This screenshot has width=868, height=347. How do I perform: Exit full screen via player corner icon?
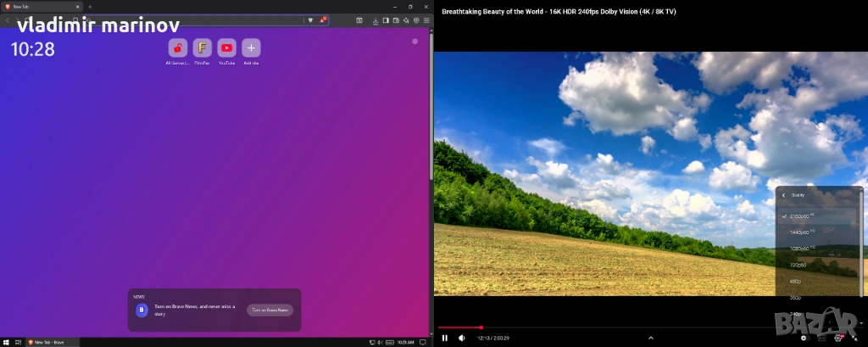[854, 339]
